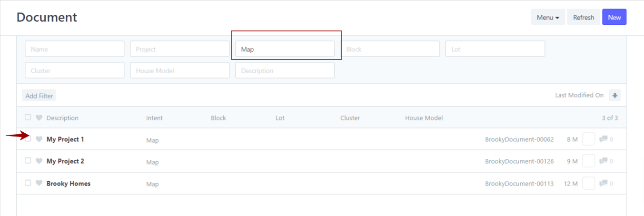Check the My Project 1 row checkbox

(x=28, y=139)
